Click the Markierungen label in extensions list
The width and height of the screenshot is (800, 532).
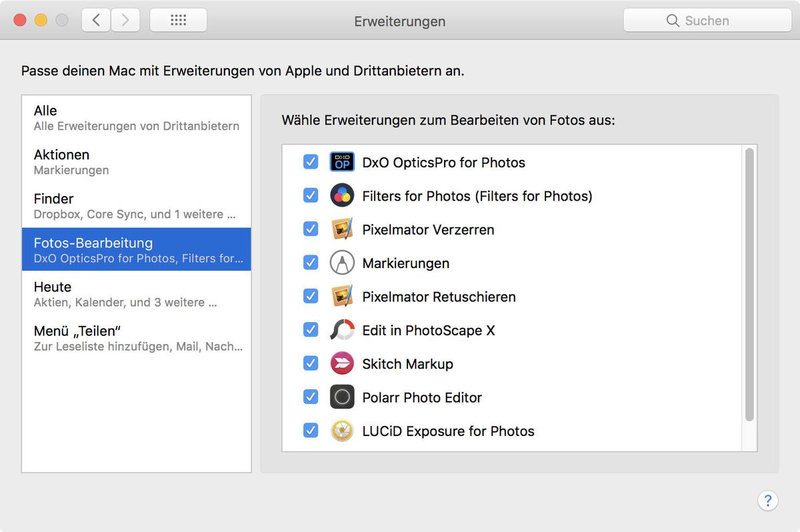coord(405,263)
